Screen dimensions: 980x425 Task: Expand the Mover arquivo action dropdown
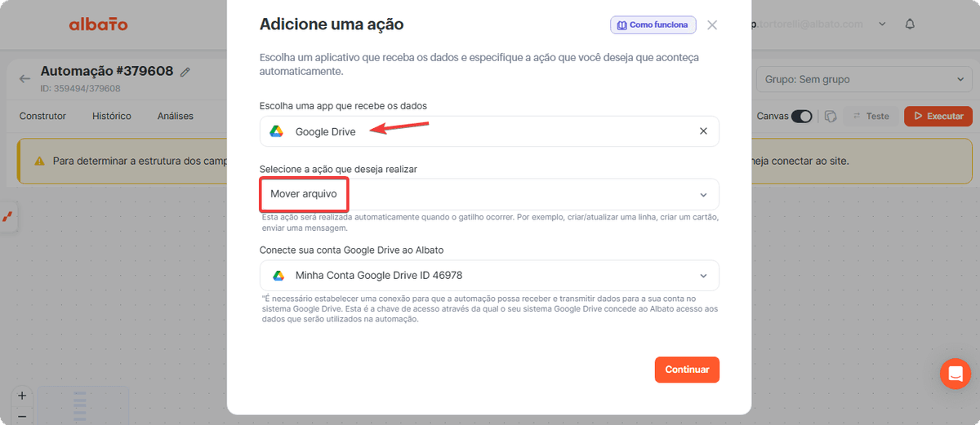click(489, 194)
